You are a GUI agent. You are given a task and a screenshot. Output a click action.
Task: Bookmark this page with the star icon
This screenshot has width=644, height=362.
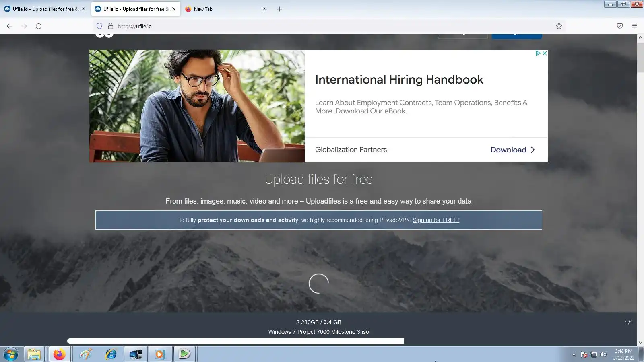pos(559,26)
